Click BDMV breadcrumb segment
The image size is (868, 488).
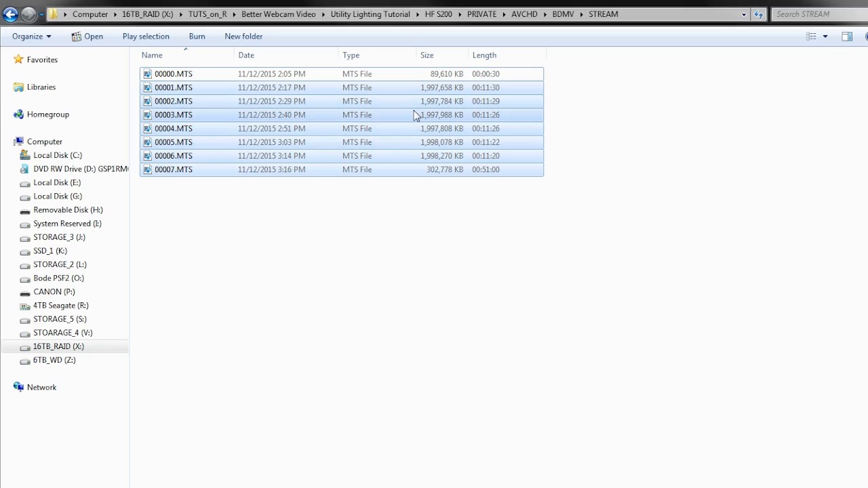(x=563, y=14)
